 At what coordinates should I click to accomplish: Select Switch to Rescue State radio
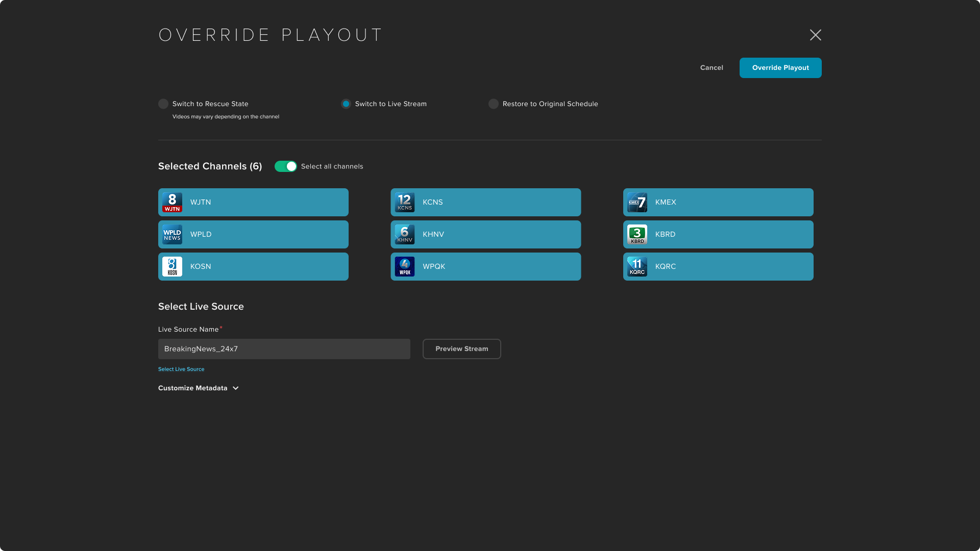[x=163, y=104]
